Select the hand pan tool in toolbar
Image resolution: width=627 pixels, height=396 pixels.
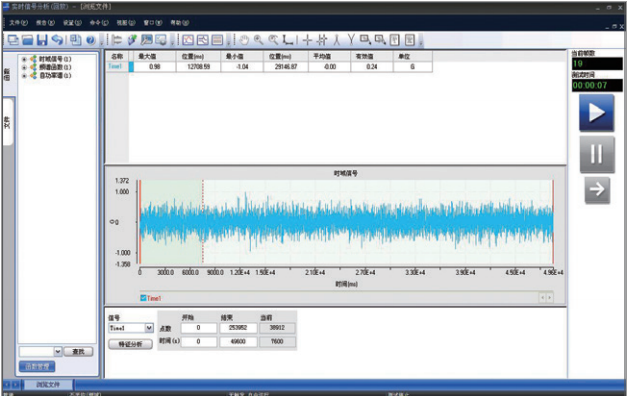[x=244, y=40]
